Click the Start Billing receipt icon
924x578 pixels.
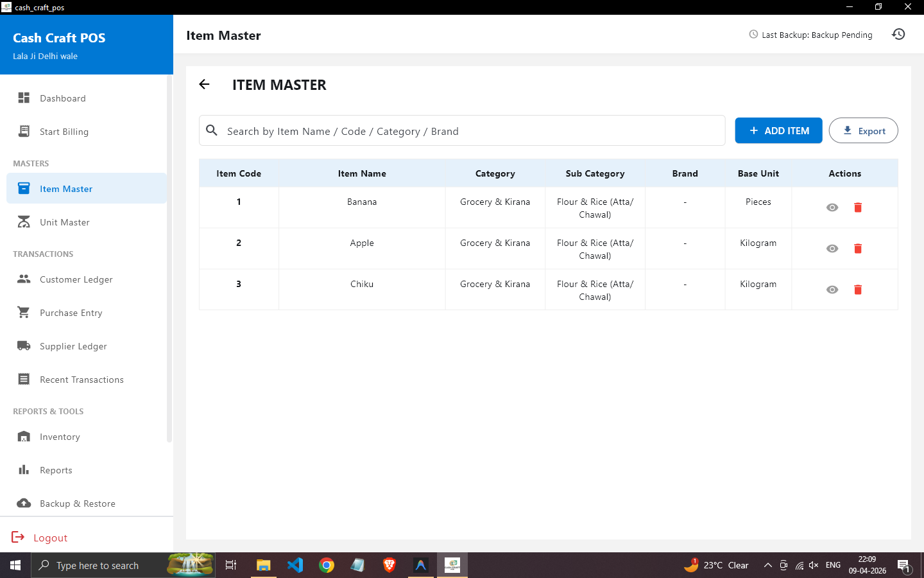tap(24, 131)
